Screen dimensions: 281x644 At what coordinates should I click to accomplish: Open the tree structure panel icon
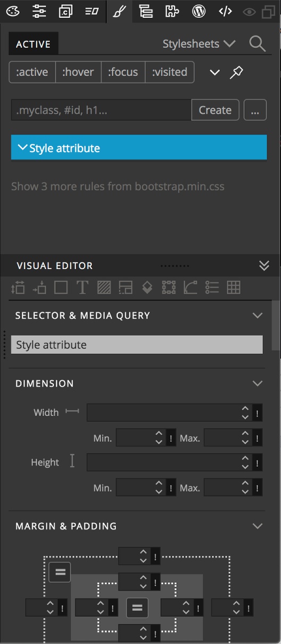[145, 11]
